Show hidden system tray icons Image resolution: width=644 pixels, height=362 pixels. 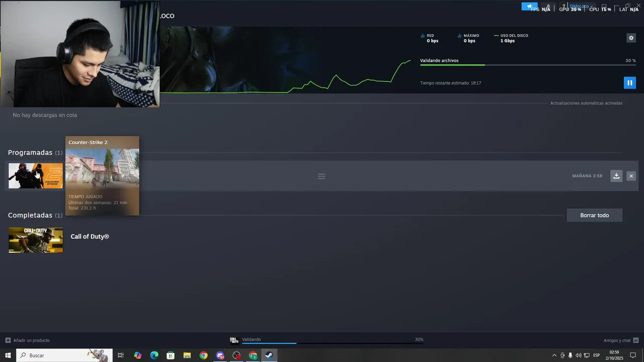click(554, 355)
